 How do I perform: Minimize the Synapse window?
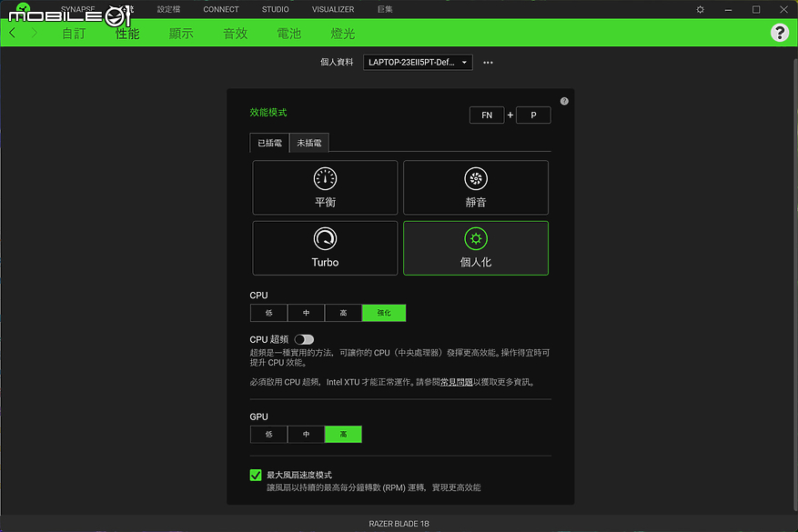point(728,9)
